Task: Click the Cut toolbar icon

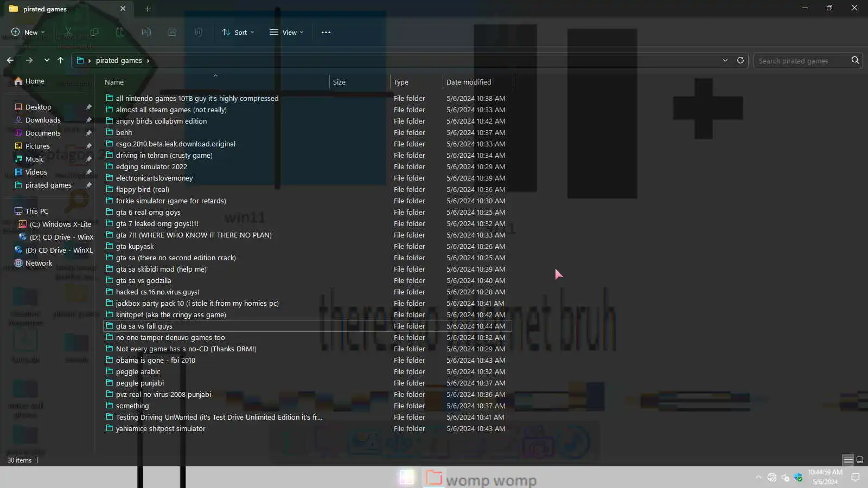Action: pyautogui.click(x=68, y=32)
